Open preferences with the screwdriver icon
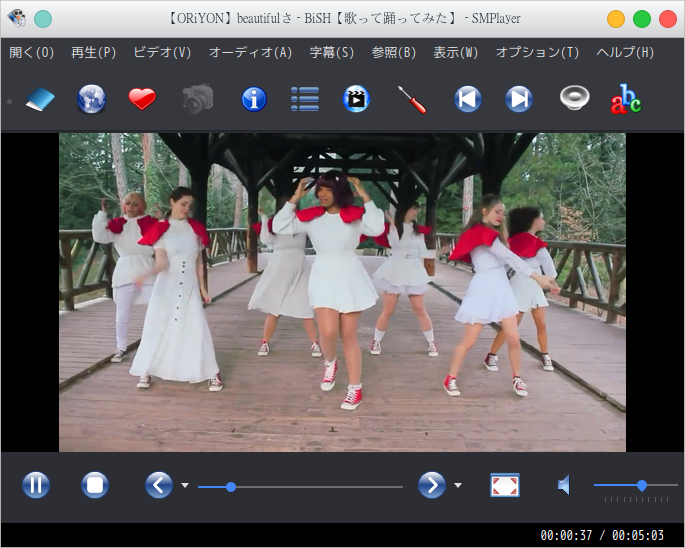Image resolution: width=685 pixels, height=548 pixels. (412, 99)
